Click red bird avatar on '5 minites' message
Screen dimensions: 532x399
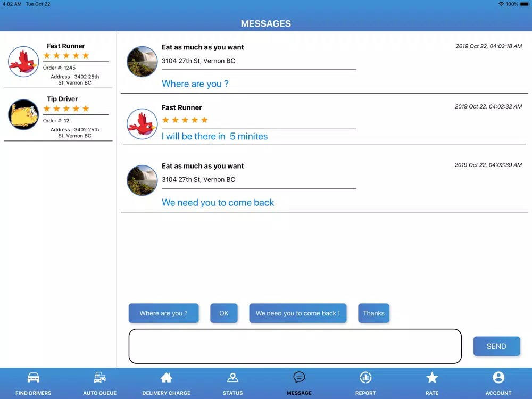pyautogui.click(x=142, y=124)
